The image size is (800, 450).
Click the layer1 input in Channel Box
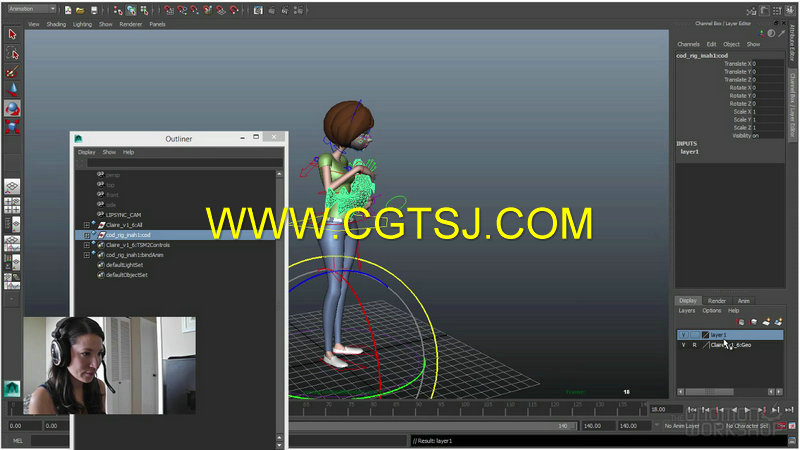coord(689,152)
